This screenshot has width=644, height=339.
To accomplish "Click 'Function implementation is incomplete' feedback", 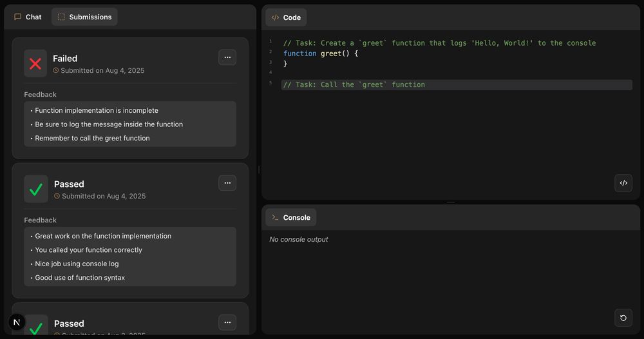I will [x=97, y=111].
